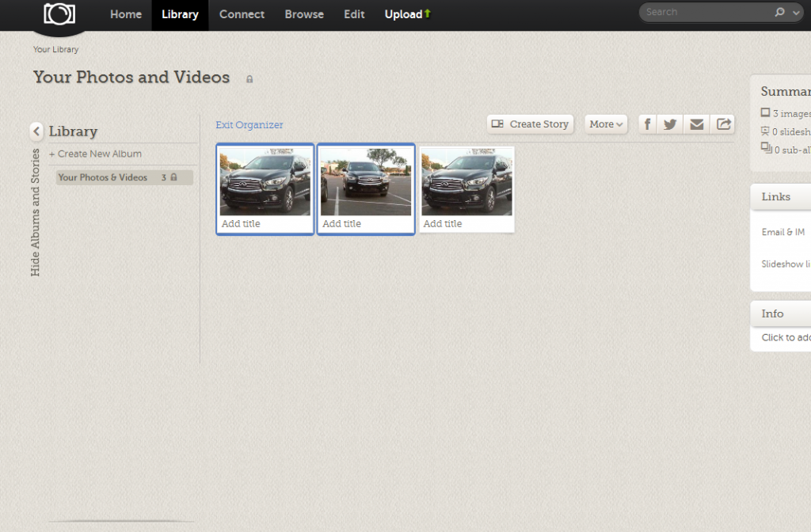The width and height of the screenshot is (811, 532).
Task: Expand the search options arrow
Action: [794, 13]
